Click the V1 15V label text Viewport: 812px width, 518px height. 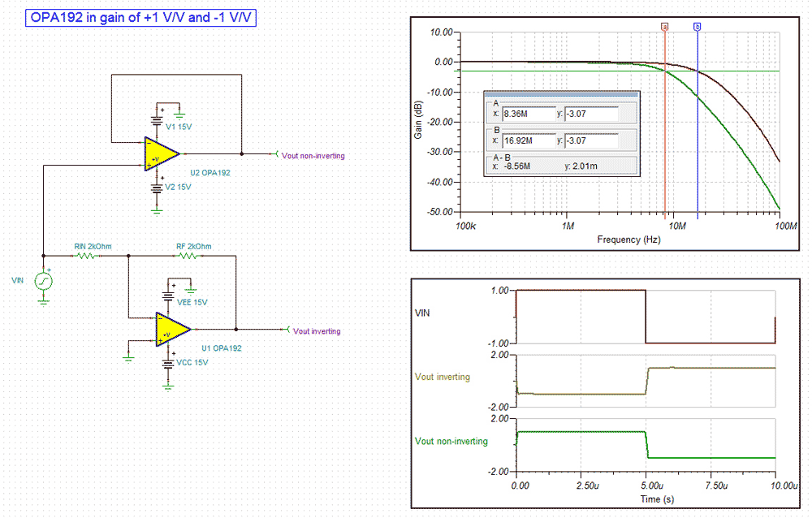[178, 127]
